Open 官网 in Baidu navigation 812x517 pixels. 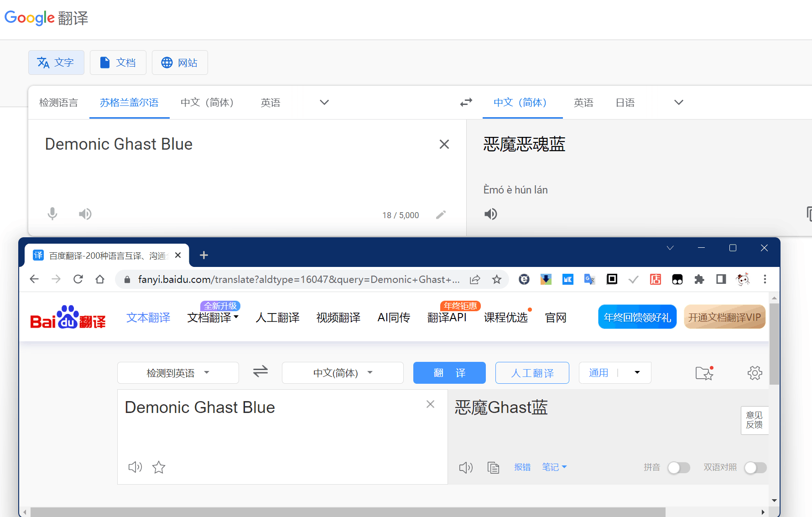click(x=556, y=318)
